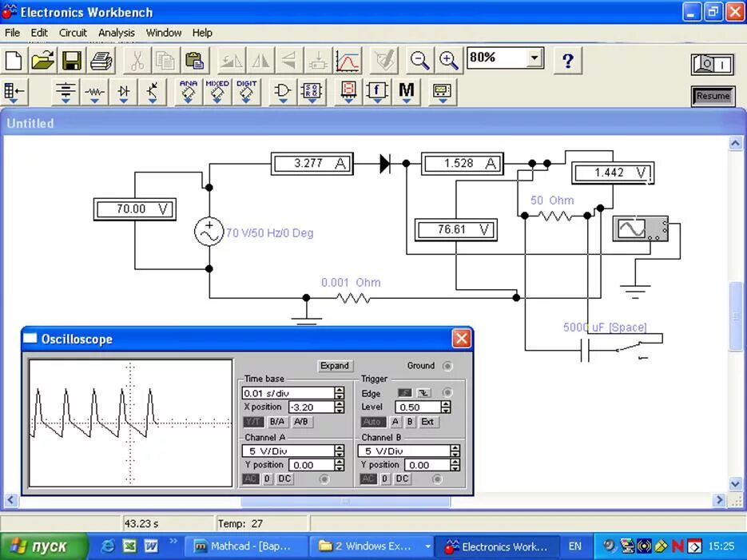
Task: Save the circuit with the floppy disk icon
Action: pyautogui.click(x=72, y=60)
